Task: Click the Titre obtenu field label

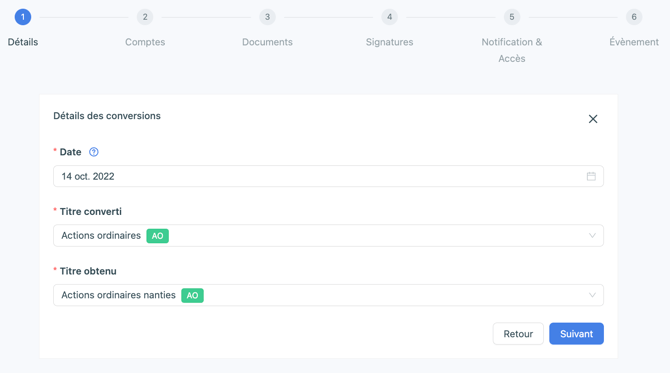Action: pos(88,271)
